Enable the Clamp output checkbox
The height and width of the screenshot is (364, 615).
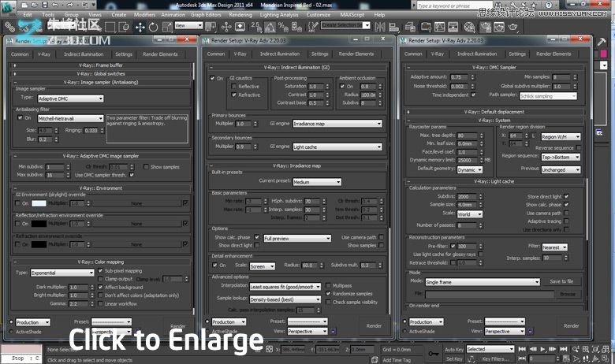100,279
